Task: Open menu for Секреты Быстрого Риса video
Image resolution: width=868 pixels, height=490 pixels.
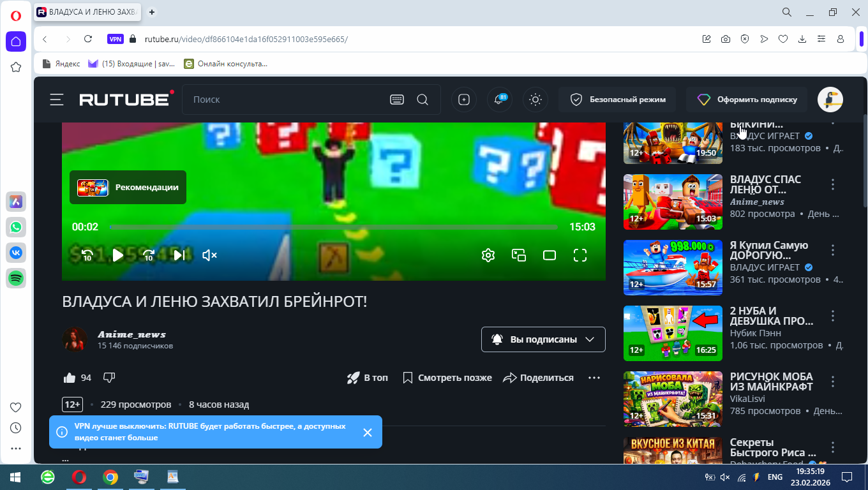Action: point(833,447)
